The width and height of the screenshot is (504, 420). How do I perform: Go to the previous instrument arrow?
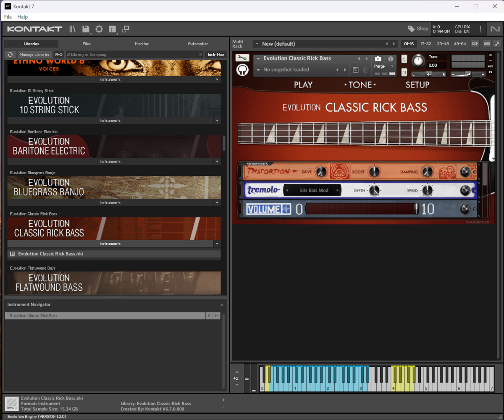pos(359,59)
